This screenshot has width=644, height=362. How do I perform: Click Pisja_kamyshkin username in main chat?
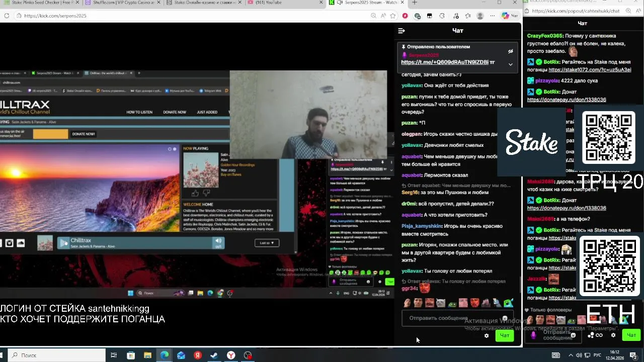(x=422, y=226)
